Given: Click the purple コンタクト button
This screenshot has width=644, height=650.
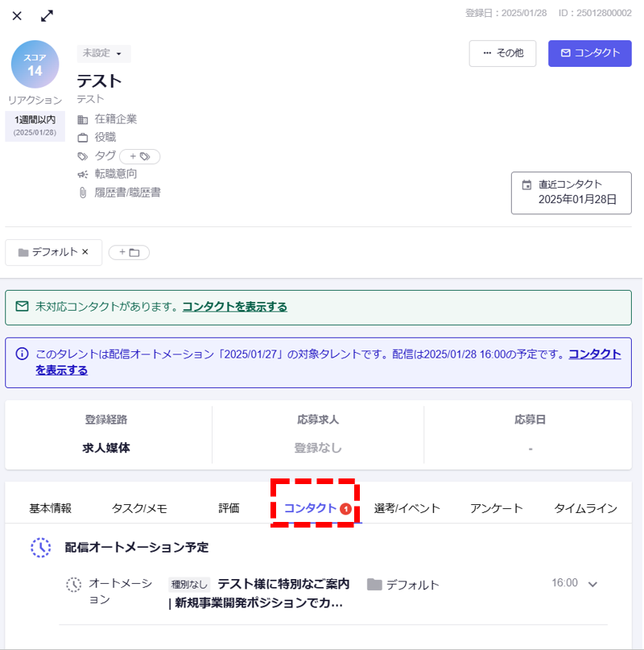Looking at the screenshot, I should (589, 53).
